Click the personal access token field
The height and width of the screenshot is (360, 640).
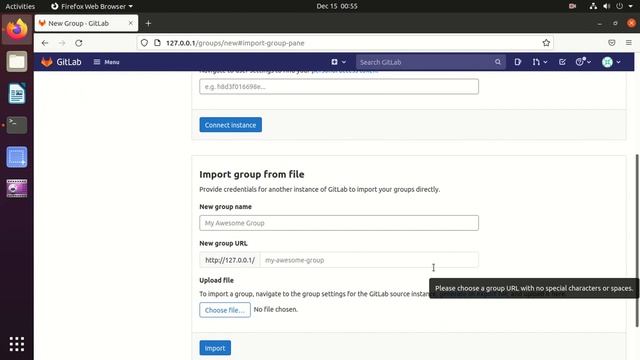pos(339,87)
